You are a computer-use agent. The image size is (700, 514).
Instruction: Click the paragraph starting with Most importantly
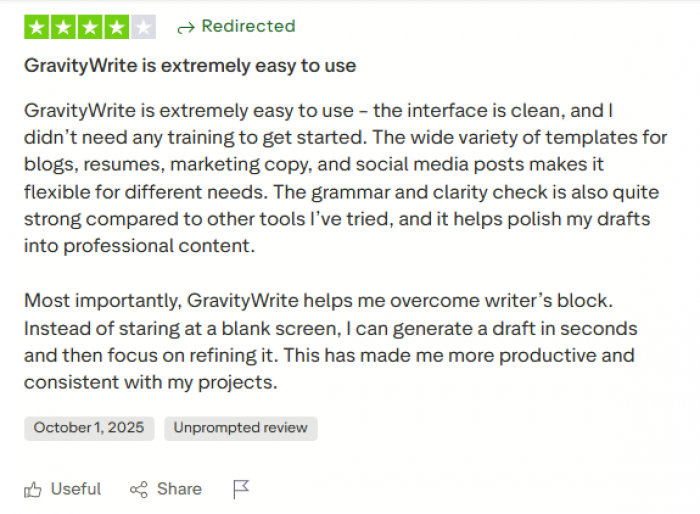pyautogui.click(x=330, y=341)
